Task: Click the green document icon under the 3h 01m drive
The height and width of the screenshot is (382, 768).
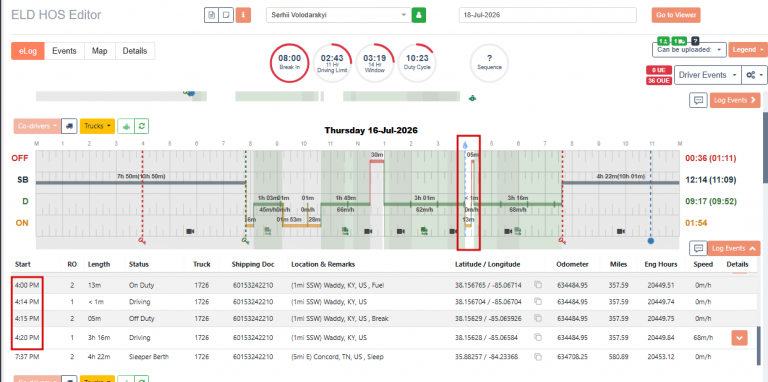Action: click(x=424, y=231)
